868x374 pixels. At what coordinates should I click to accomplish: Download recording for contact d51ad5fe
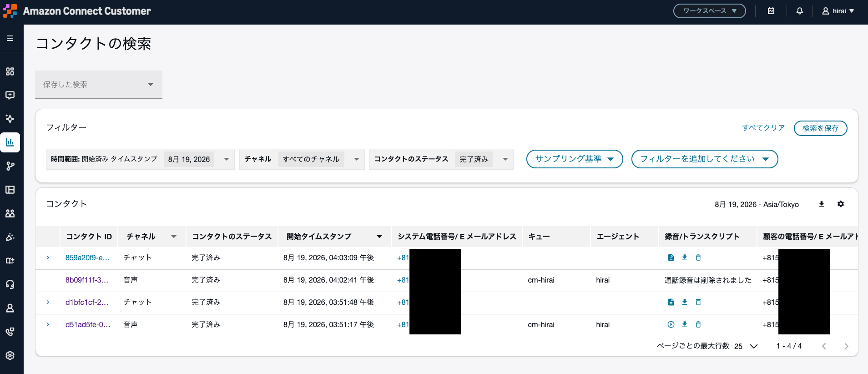click(x=685, y=324)
